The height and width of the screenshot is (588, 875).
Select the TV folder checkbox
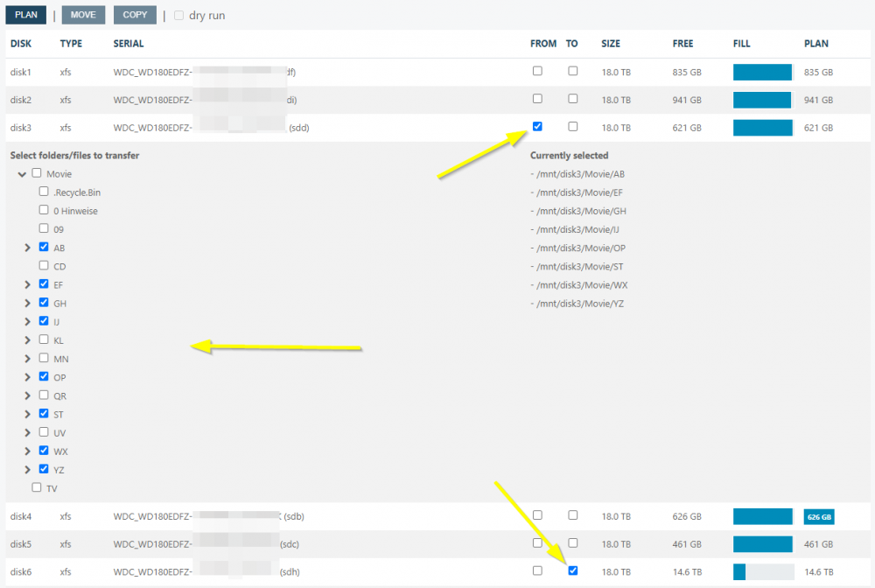coord(37,487)
